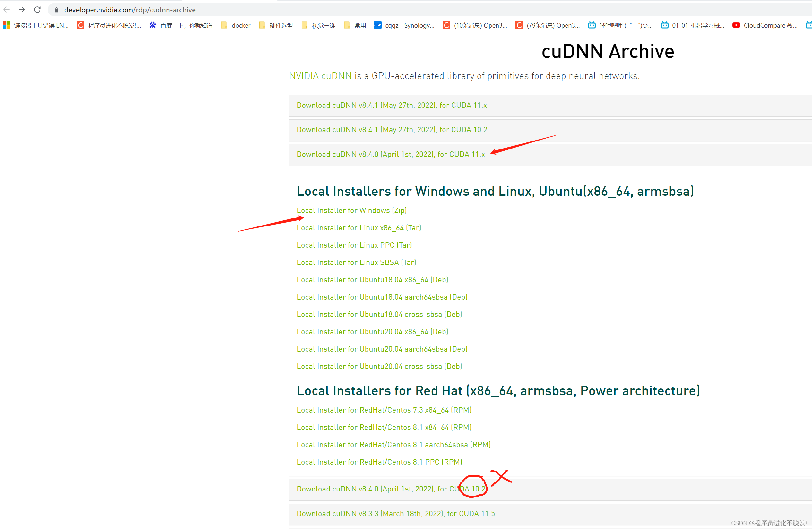The image size is (812, 529).
Task: Click the browser forward arrow
Action: (22, 10)
